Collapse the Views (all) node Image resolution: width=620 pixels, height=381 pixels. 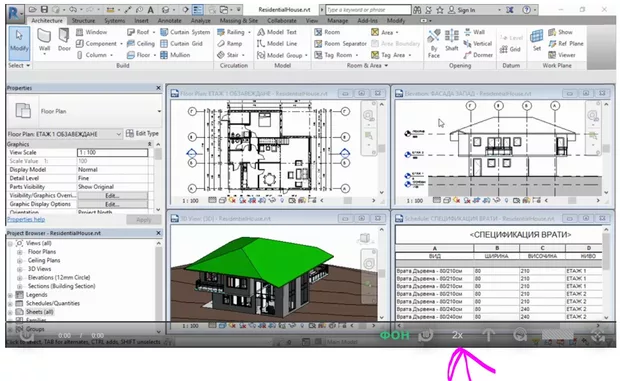point(10,243)
